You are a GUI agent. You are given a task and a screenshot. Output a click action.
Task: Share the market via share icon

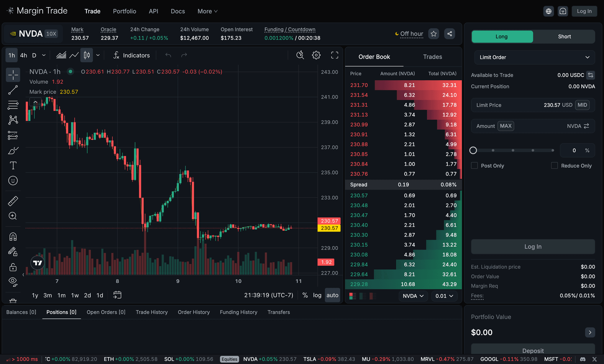click(449, 34)
